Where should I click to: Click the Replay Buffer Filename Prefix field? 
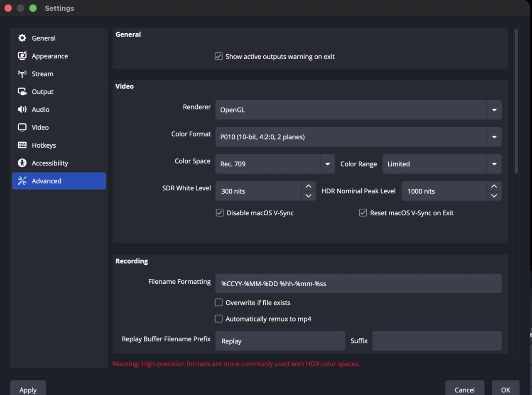[280, 341]
